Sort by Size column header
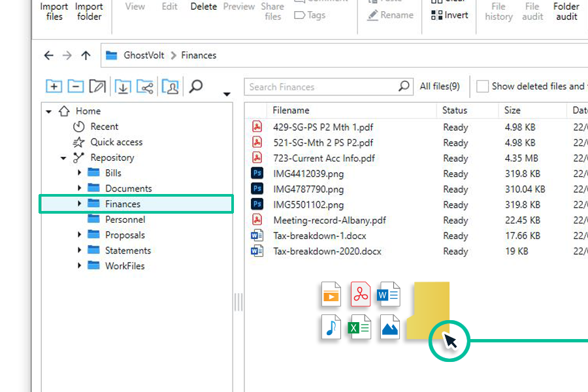 click(512, 110)
